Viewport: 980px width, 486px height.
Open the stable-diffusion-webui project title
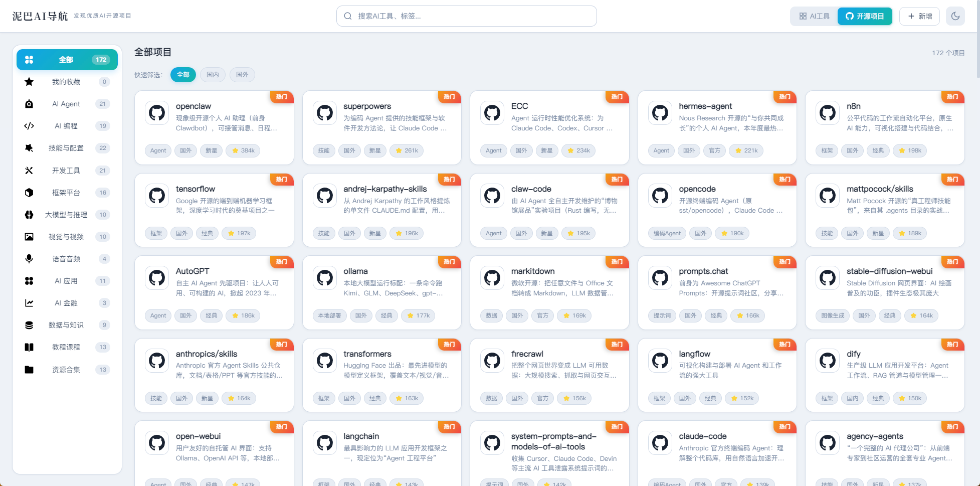coord(890,271)
